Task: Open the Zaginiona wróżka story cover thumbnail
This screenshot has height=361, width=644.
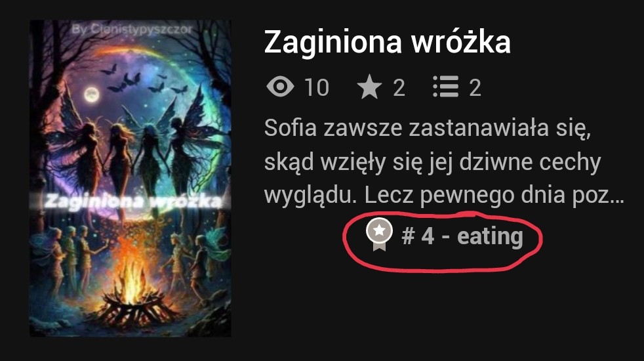Action: (x=131, y=179)
